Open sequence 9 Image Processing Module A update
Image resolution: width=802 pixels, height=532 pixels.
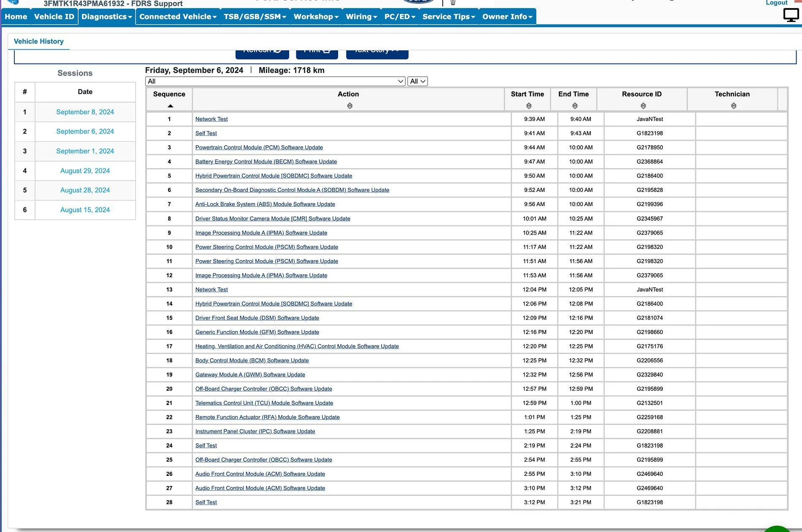pos(261,233)
